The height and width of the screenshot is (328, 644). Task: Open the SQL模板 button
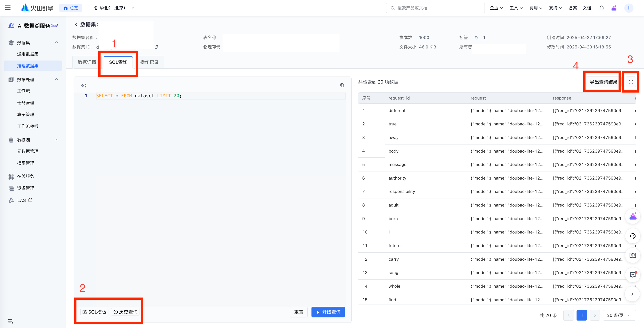94,312
